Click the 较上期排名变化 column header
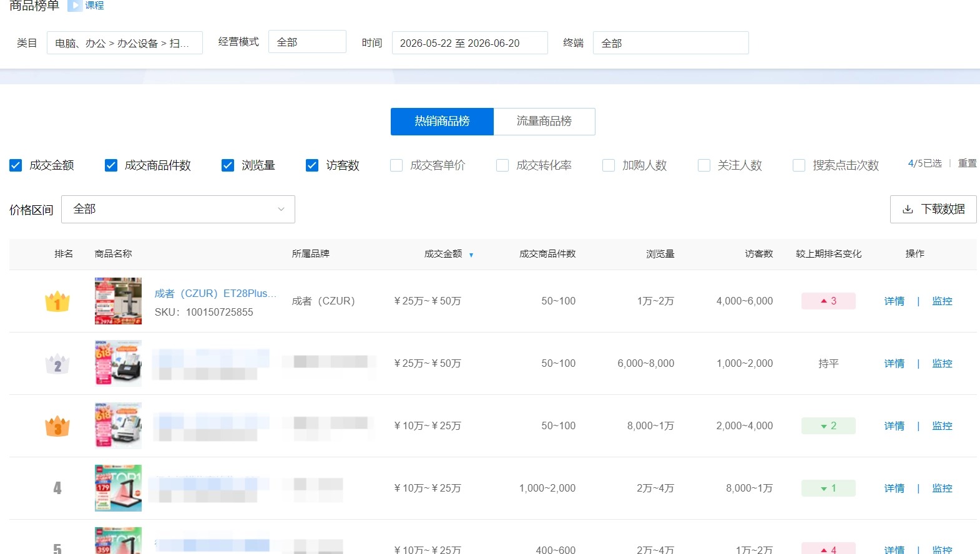 [x=829, y=254]
